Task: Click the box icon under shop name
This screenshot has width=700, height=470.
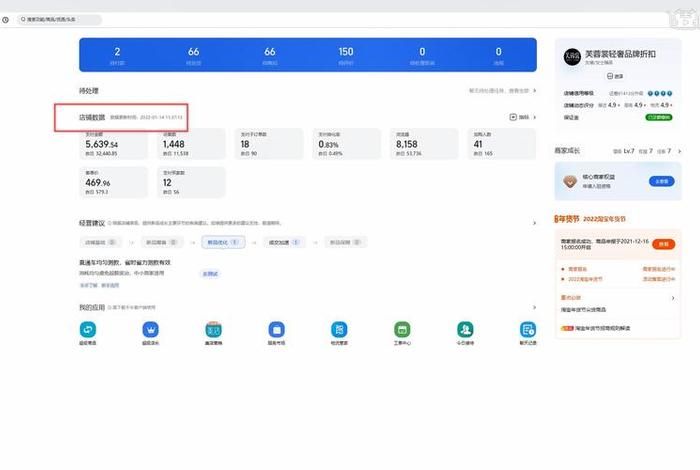Action: (610, 76)
